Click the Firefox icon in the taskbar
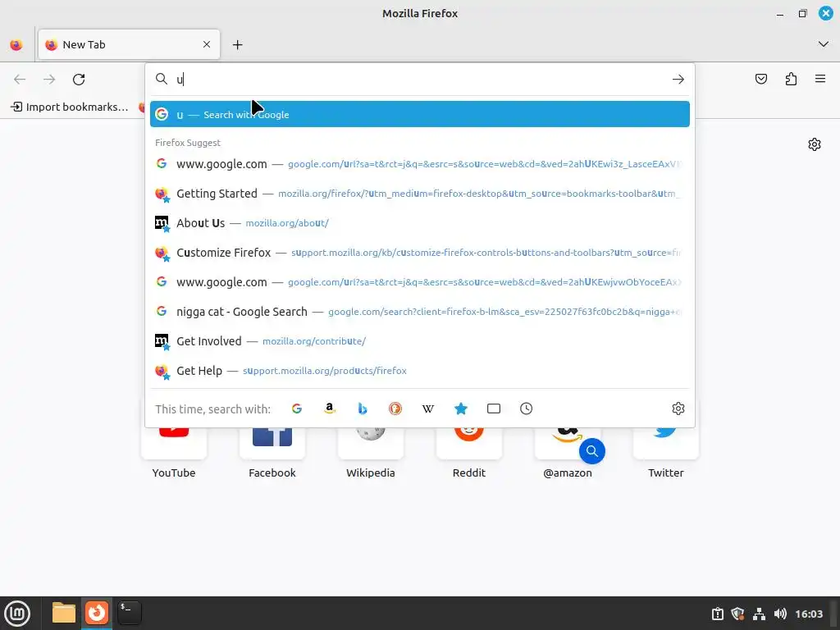840x630 pixels. 97,613
